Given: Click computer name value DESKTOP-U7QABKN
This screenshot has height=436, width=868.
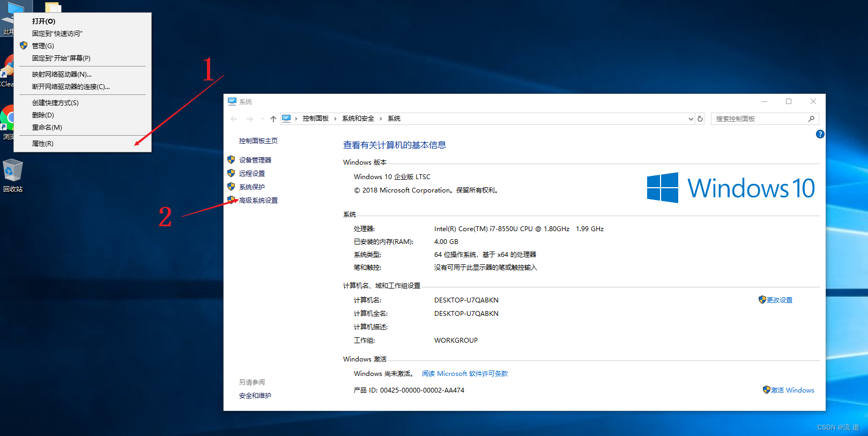Looking at the screenshot, I should 466,300.
